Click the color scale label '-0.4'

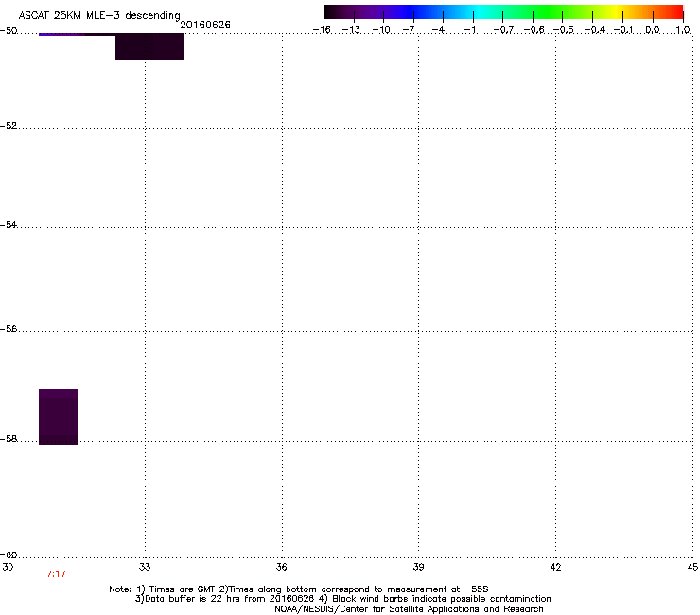click(x=595, y=30)
